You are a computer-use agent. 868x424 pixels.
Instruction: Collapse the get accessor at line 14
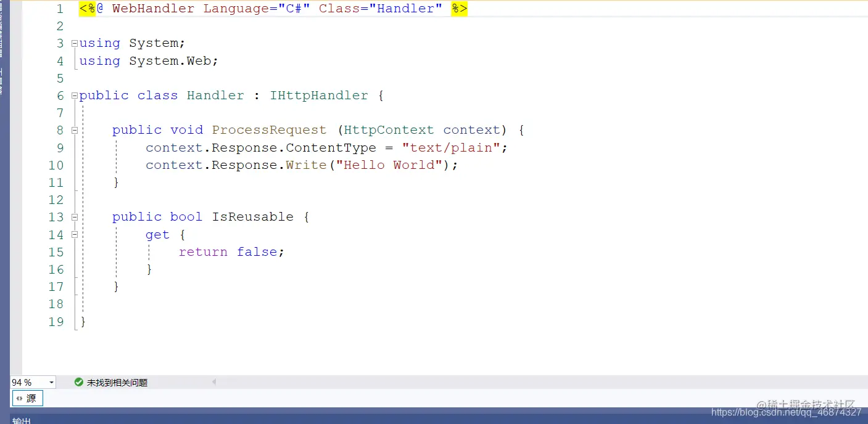pyautogui.click(x=75, y=235)
